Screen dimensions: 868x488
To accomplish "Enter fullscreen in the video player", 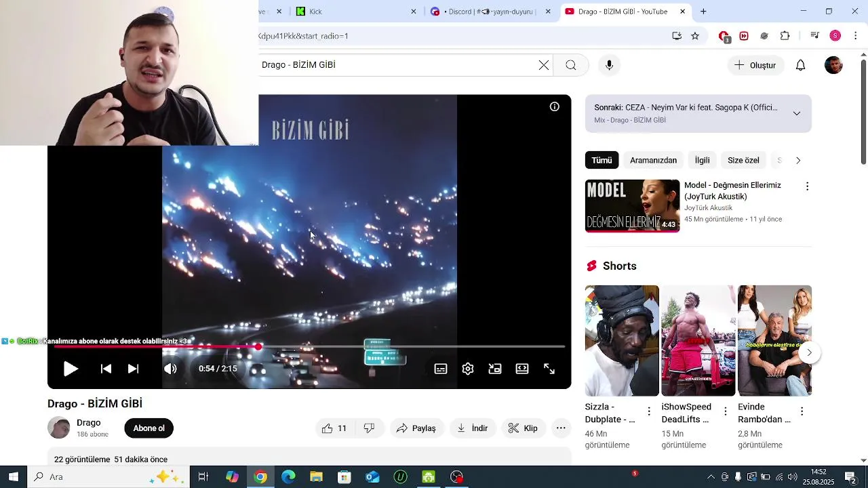I will pyautogui.click(x=549, y=369).
